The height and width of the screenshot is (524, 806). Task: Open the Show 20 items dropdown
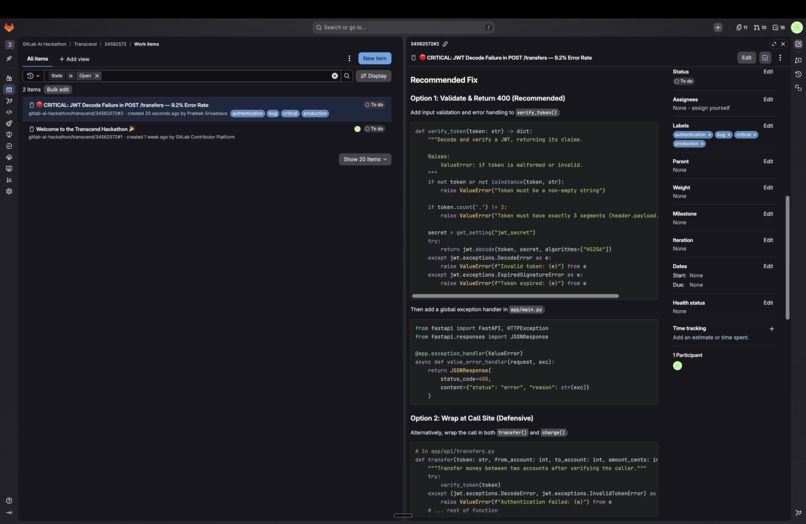(x=365, y=159)
